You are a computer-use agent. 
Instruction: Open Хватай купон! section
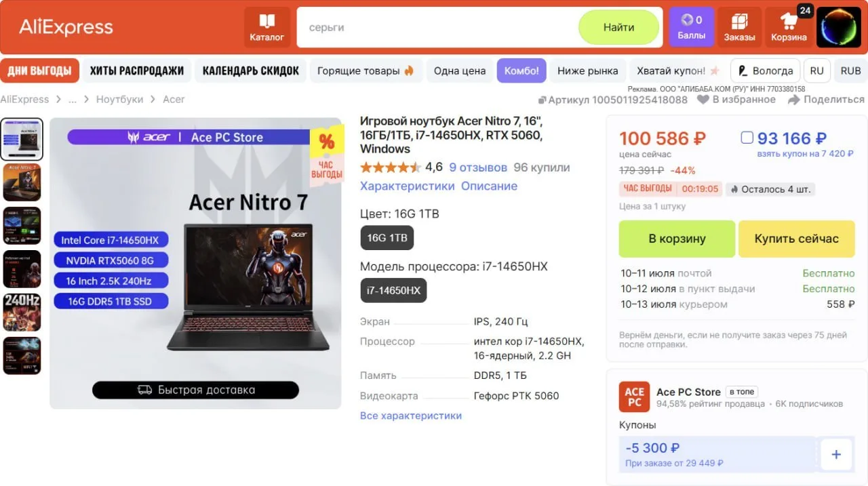(678, 70)
